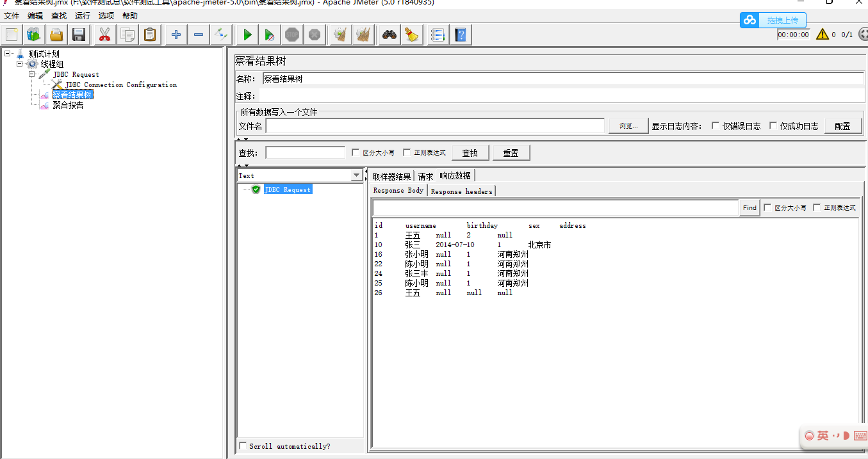The width and height of the screenshot is (868, 459).
Task: Enable the 仅错误日志 checkbox
Action: [716, 125]
